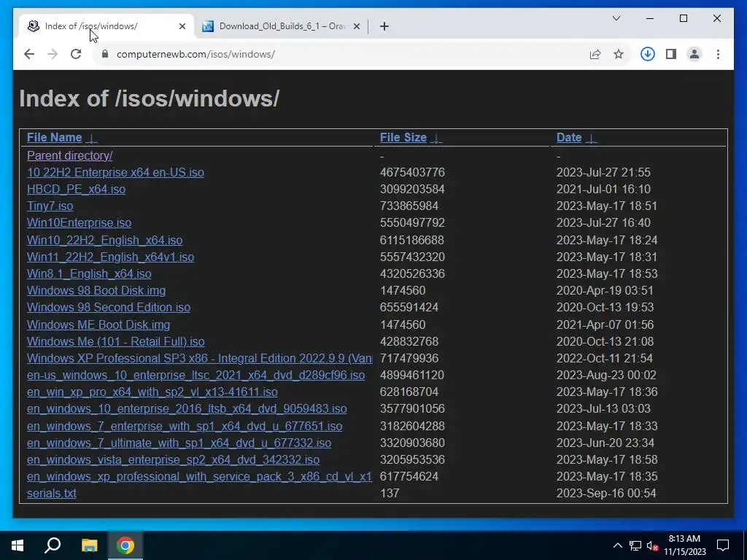Download en_windows_10_enterprise_2016_ltsb iso
747x560 pixels.
click(187, 409)
